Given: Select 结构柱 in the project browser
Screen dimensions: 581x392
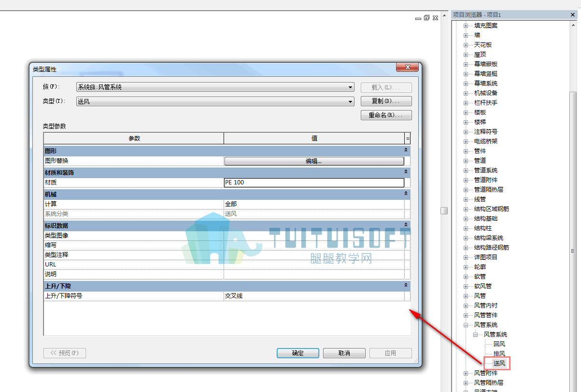Looking at the screenshot, I should click(483, 228).
